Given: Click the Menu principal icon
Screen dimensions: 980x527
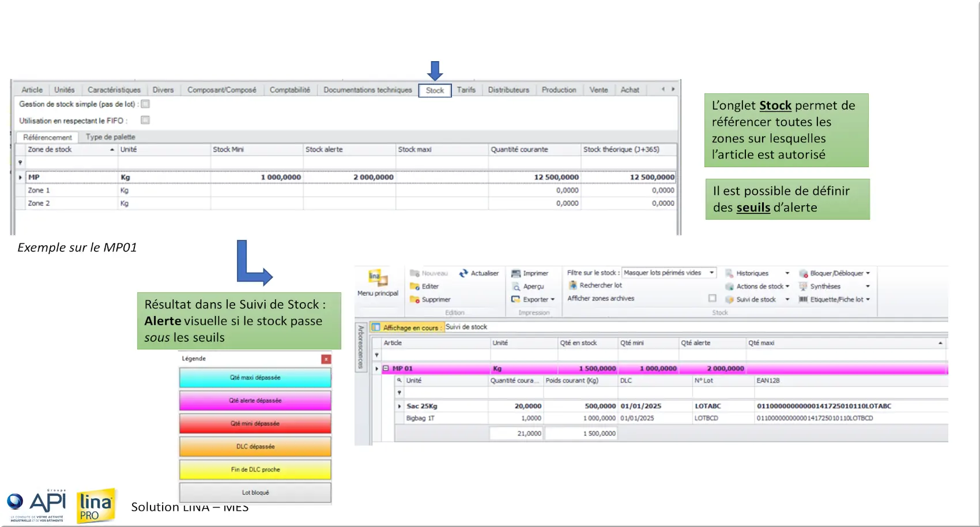Looking at the screenshot, I should pos(378,278).
